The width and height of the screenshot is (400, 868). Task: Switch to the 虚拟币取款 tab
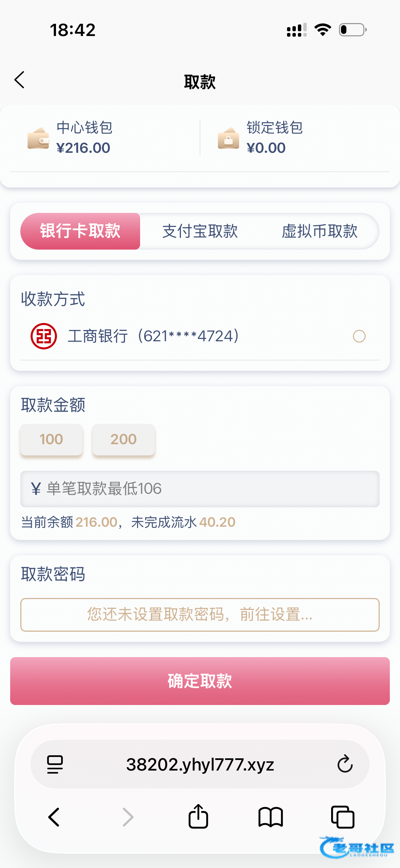320,231
